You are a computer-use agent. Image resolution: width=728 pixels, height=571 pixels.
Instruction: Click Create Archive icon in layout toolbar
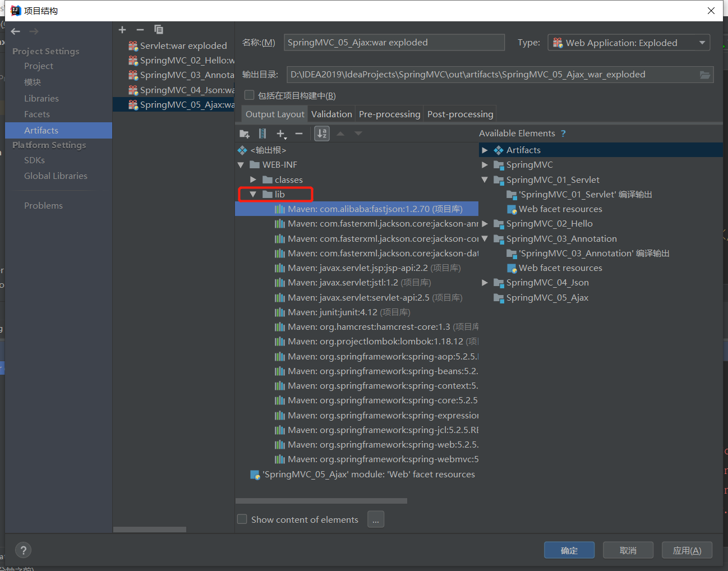(262, 133)
